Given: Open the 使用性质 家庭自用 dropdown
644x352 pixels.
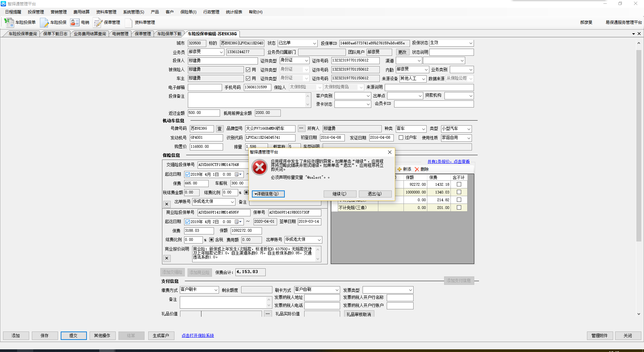Looking at the screenshot, I should (x=469, y=138).
